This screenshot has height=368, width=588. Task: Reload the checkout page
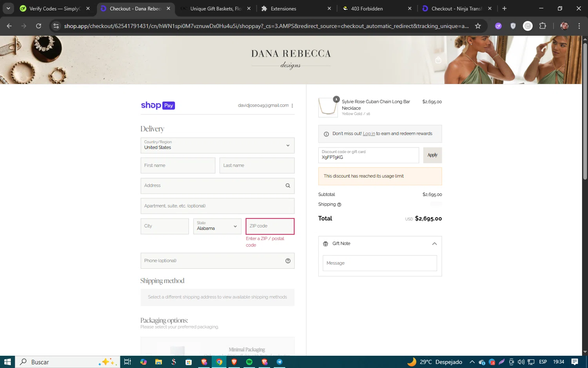click(x=38, y=26)
